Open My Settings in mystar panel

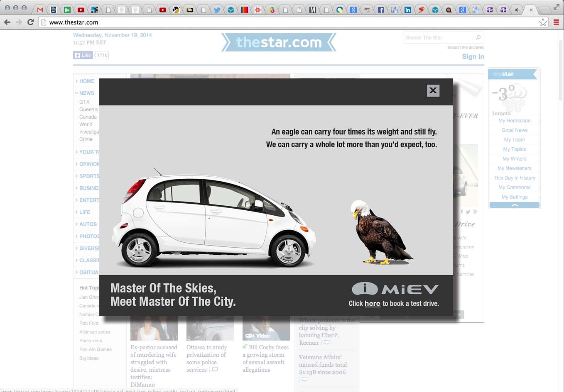[x=515, y=197]
